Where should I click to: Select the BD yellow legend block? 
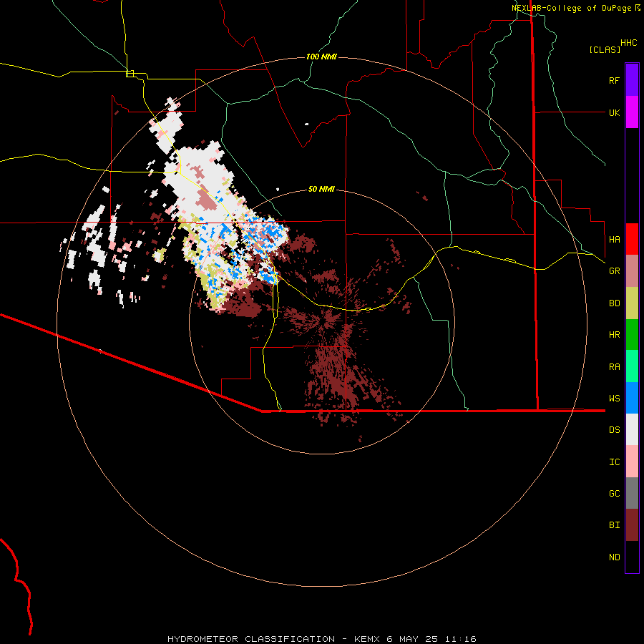[632, 303]
